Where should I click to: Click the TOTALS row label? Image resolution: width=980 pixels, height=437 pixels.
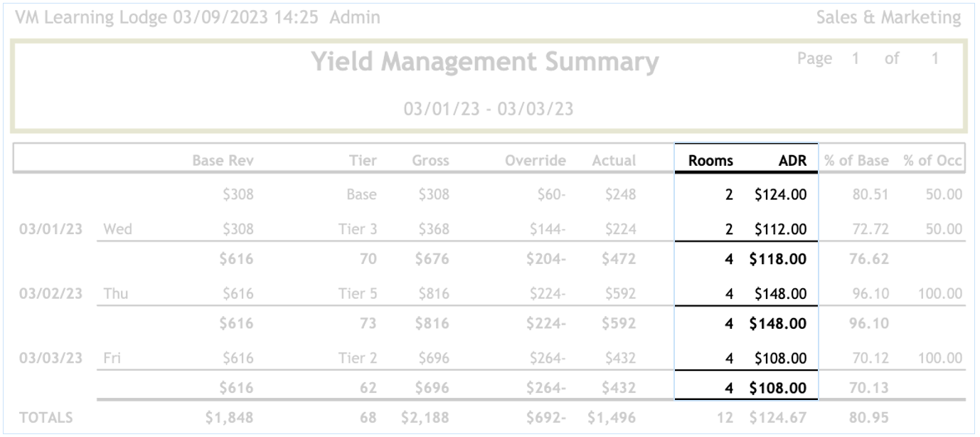pyautogui.click(x=46, y=418)
